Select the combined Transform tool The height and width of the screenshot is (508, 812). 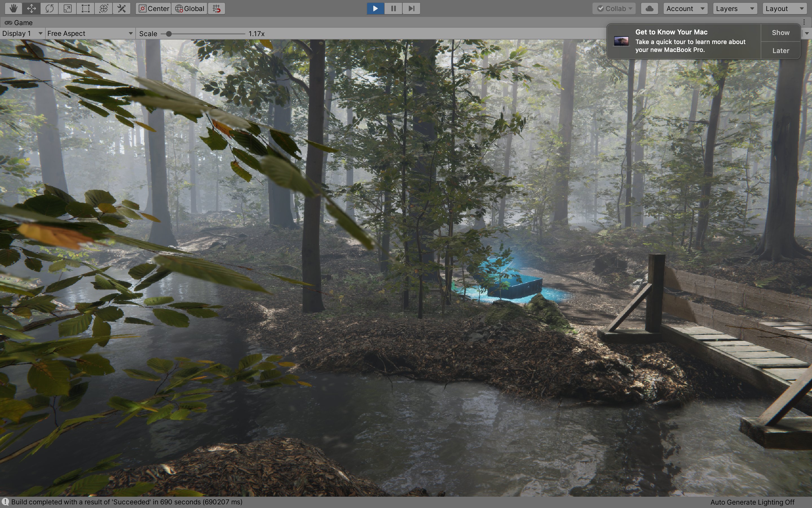point(104,8)
